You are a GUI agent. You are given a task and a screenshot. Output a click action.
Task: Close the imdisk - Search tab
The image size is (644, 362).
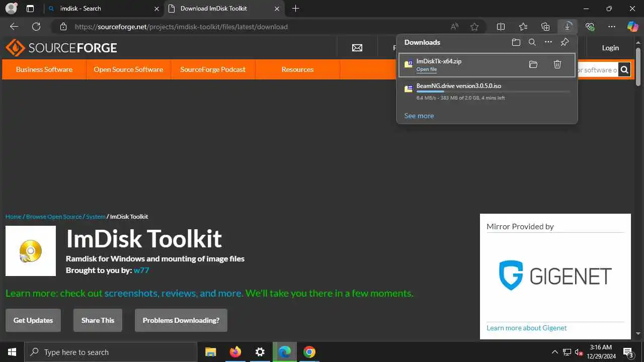point(156,9)
